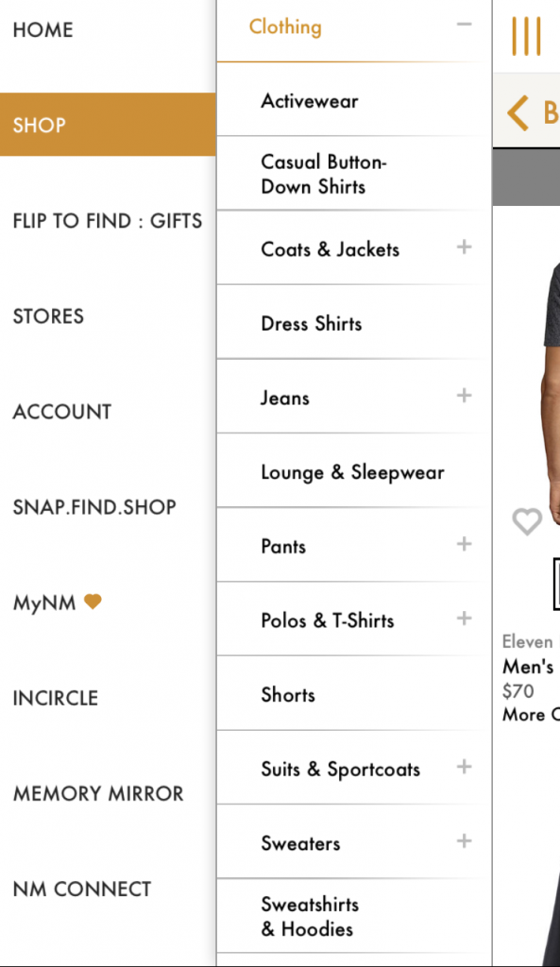Image resolution: width=560 pixels, height=967 pixels.
Task: Expand the Pants category
Action: coord(464,544)
